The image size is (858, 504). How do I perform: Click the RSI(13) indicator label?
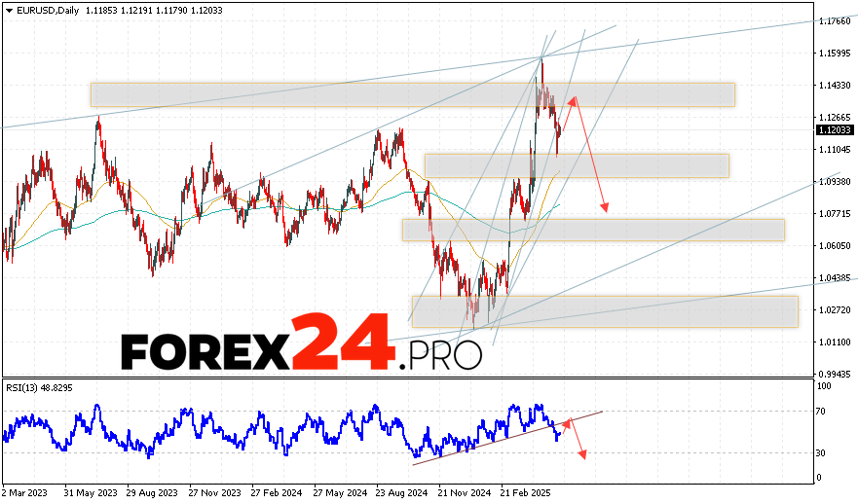pyautogui.click(x=39, y=386)
